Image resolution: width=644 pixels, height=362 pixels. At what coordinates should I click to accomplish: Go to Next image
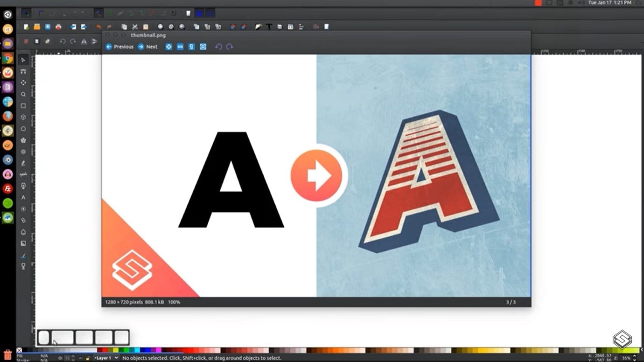(x=147, y=47)
